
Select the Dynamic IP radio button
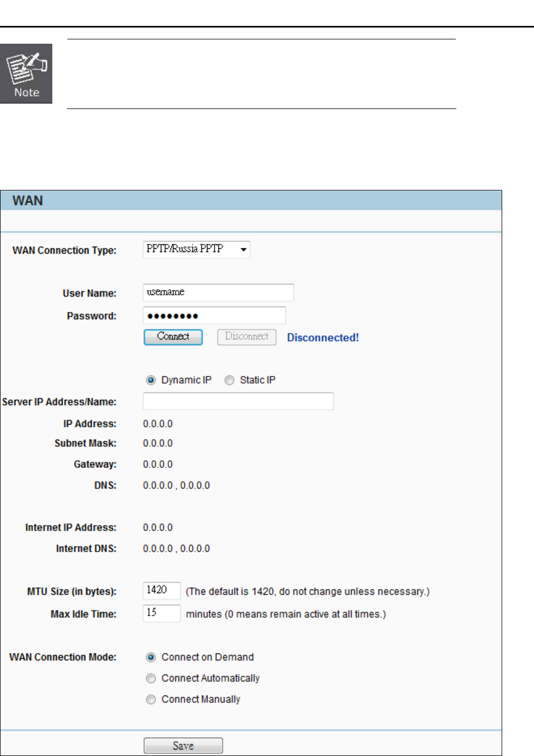[151, 380]
